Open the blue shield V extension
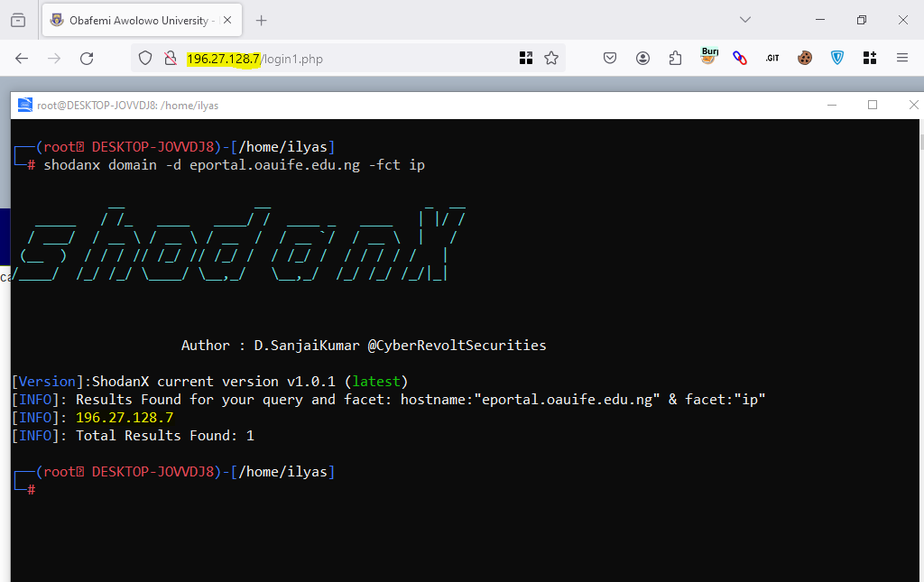The height and width of the screenshot is (582, 924). click(x=836, y=58)
